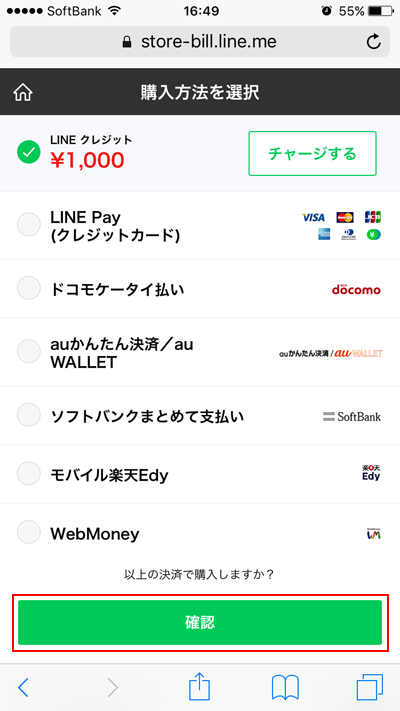Tap the VISA card logo

(x=313, y=218)
